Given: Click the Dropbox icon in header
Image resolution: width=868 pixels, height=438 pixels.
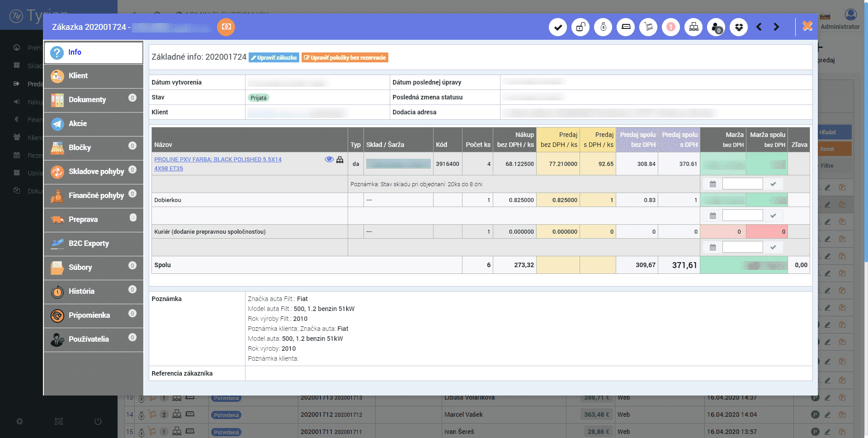Looking at the screenshot, I should point(739,27).
